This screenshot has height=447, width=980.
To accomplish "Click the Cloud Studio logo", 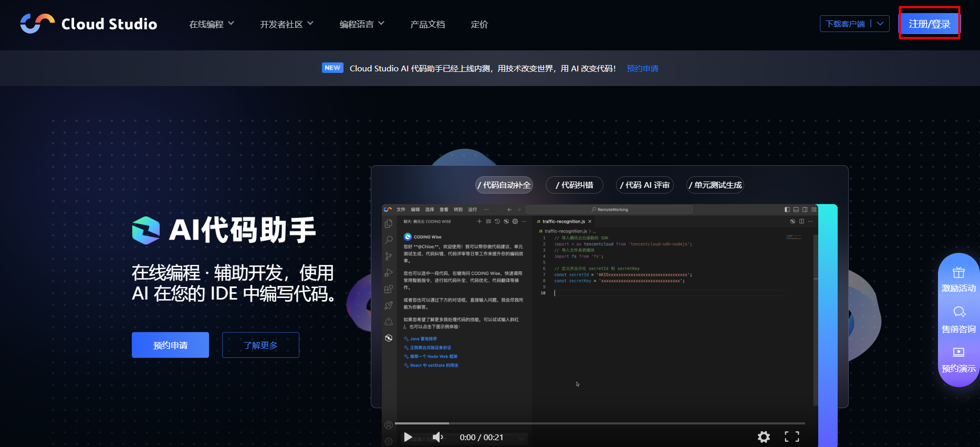I will pyautogui.click(x=89, y=24).
